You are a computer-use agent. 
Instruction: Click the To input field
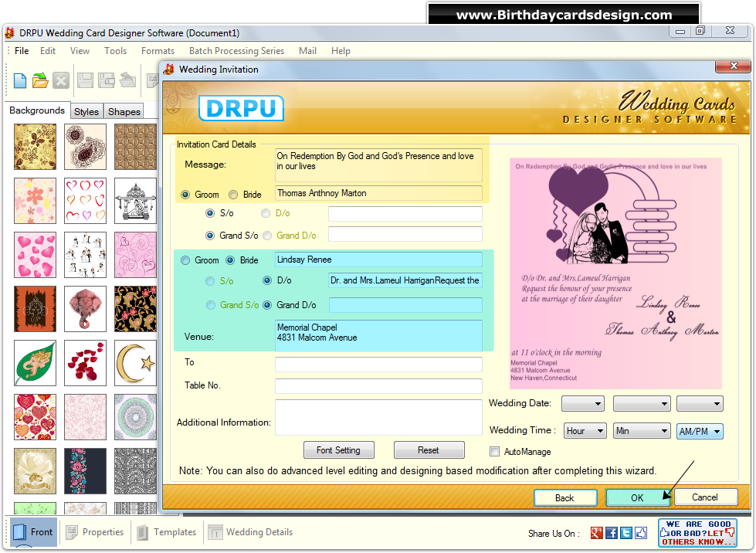tap(378, 364)
